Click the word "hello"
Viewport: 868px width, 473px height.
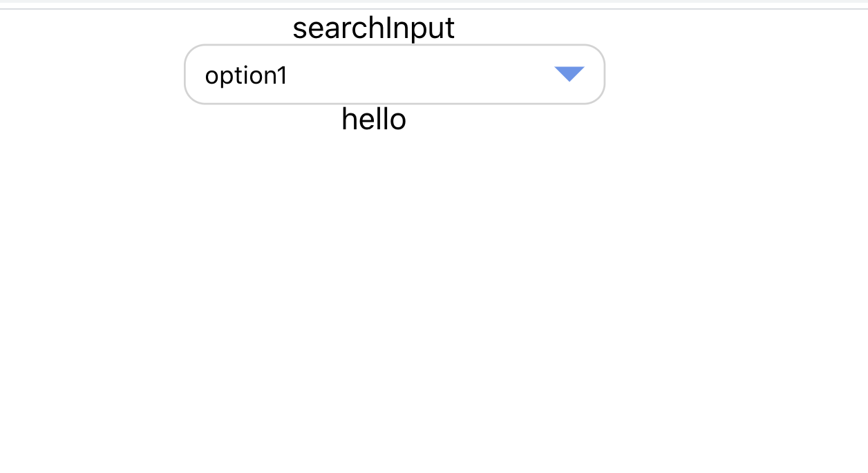373,120
